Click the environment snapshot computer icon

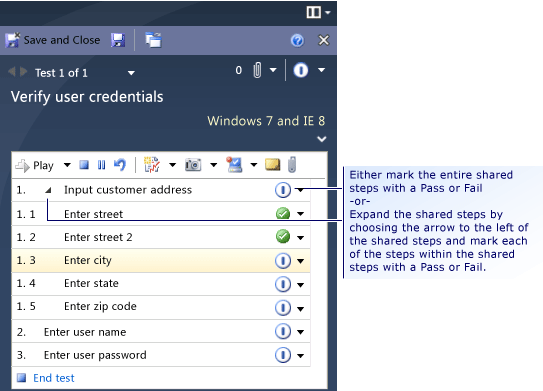click(234, 165)
